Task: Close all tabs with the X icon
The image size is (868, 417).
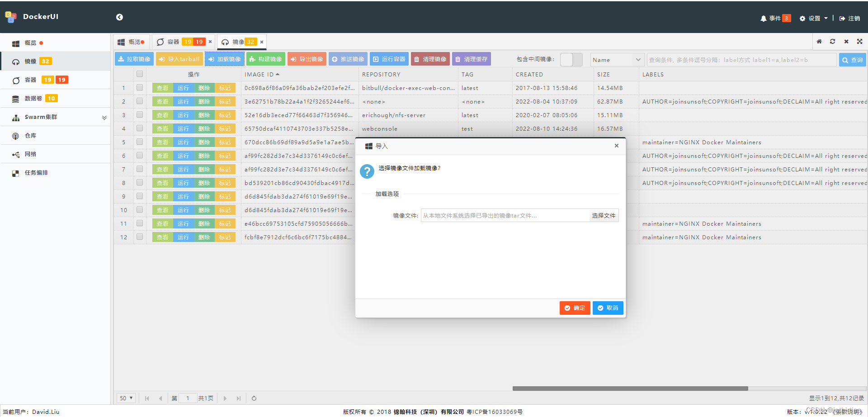Action: [846, 42]
